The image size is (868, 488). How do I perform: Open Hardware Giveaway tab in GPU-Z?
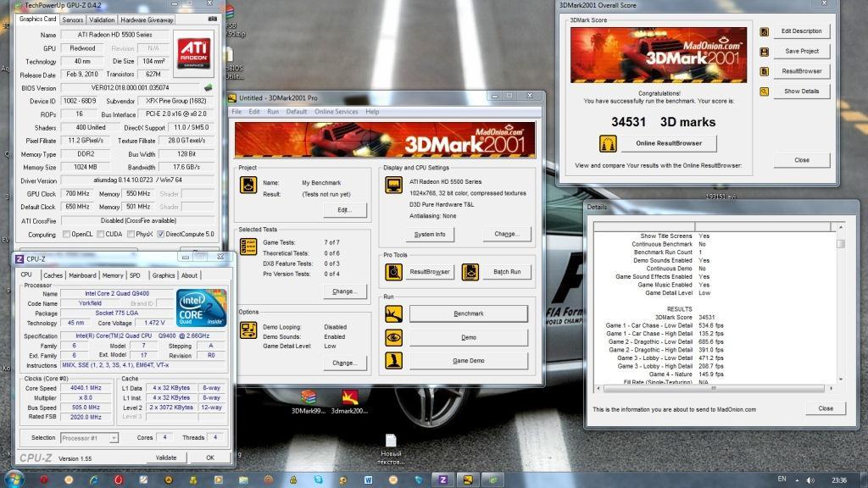(x=147, y=20)
